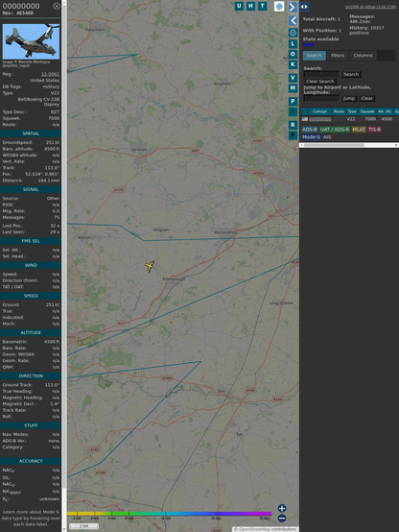399x532 pixels.
Task: Click the Search button beside the input
Action: coord(351,74)
